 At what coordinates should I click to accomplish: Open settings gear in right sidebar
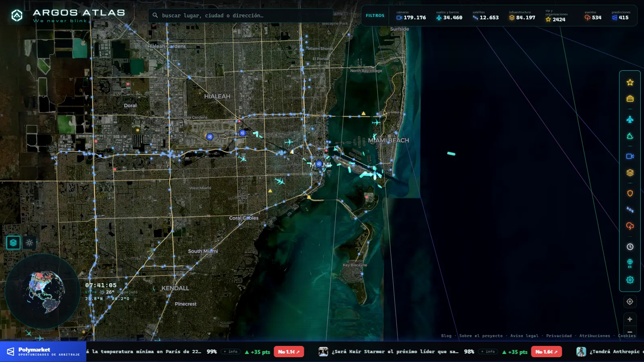(x=630, y=280)
